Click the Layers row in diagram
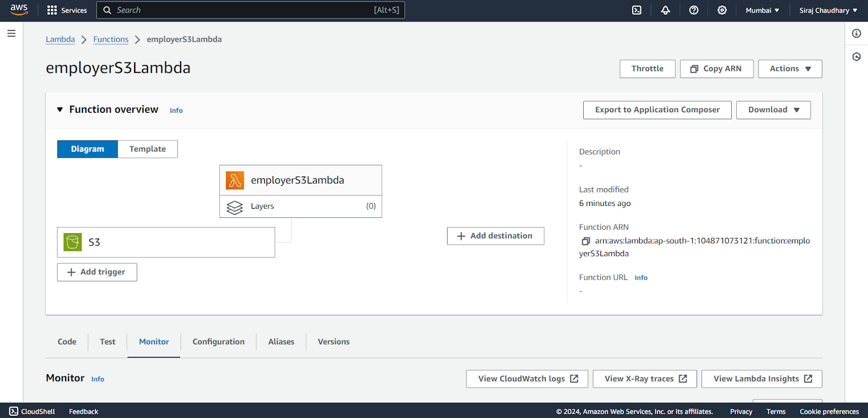868x418 pixels. pos(301,207)
